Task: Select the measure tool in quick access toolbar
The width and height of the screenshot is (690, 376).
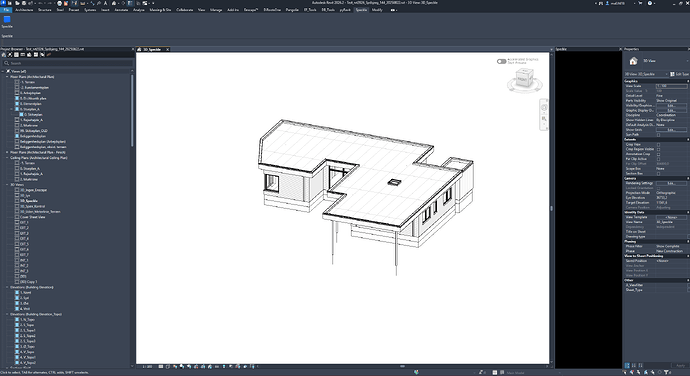Action: tap(83, 3)
